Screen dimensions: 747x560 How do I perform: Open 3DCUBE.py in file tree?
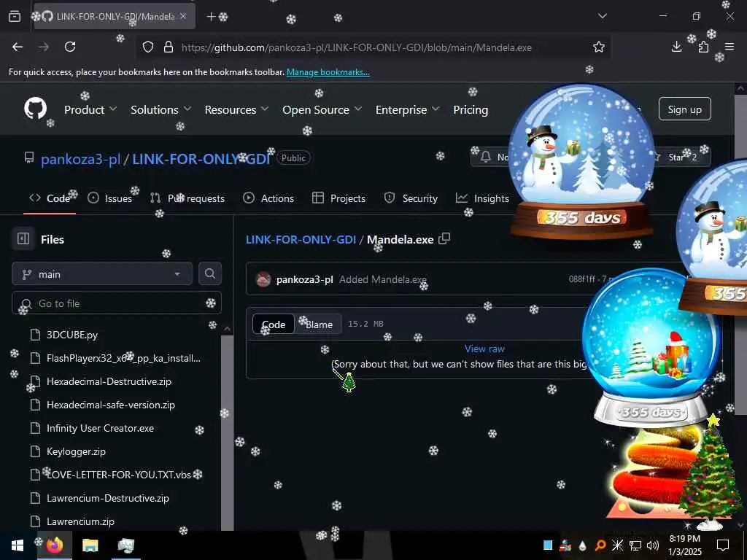coord(72,334)
